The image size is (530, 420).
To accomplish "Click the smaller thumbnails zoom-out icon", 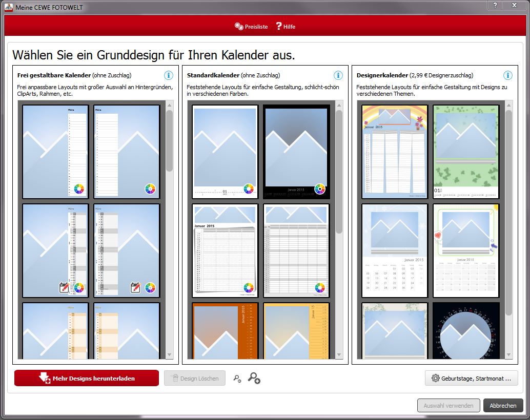I will click(237, 379).
